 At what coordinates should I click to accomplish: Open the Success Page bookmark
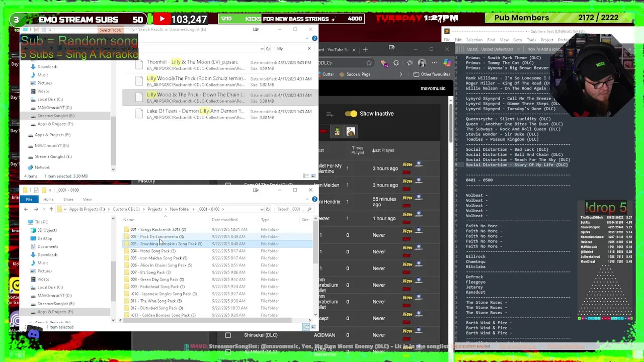click(x=354, y=74)
